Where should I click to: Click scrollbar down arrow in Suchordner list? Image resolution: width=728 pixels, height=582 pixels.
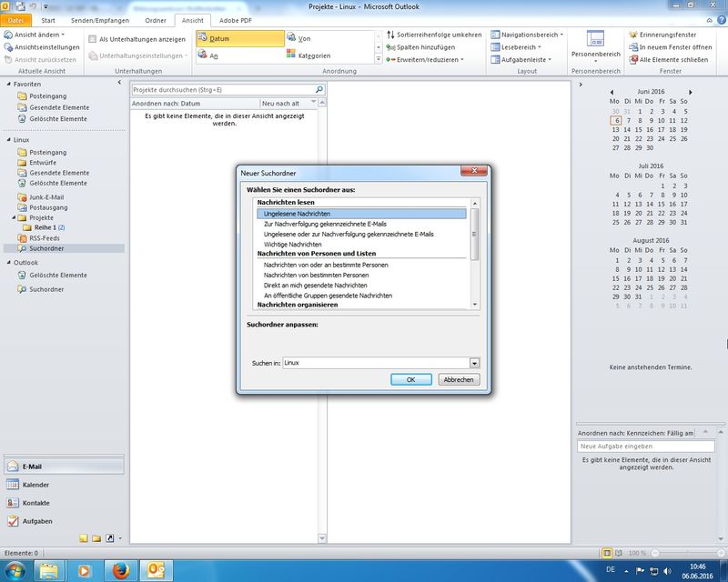(x=474, y=305)
